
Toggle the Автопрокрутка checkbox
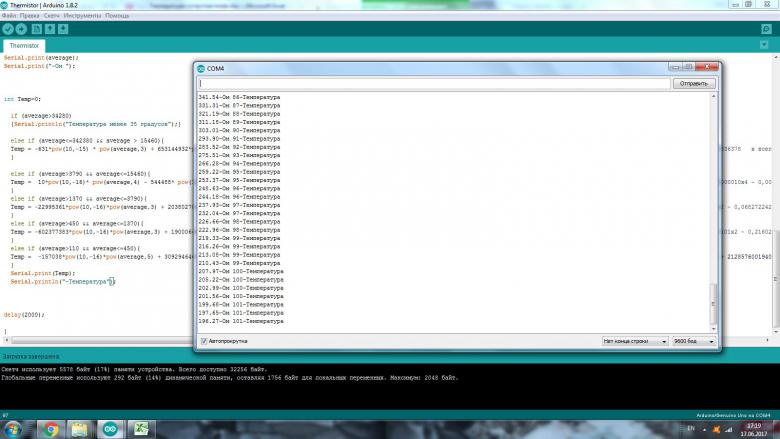204,341
